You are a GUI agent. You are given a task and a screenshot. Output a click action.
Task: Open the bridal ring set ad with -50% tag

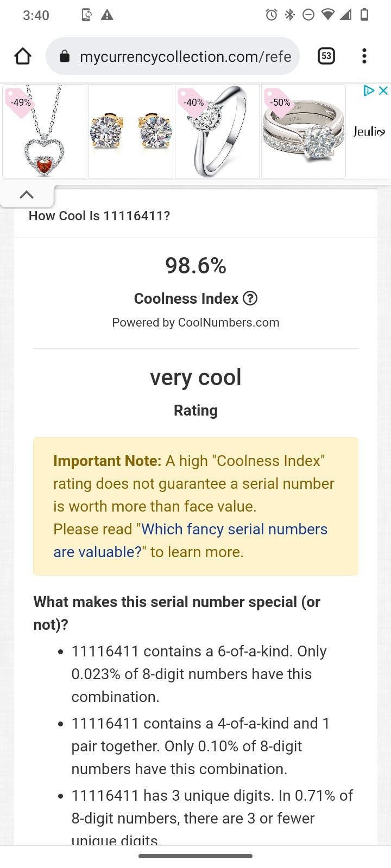click(304, 131)
